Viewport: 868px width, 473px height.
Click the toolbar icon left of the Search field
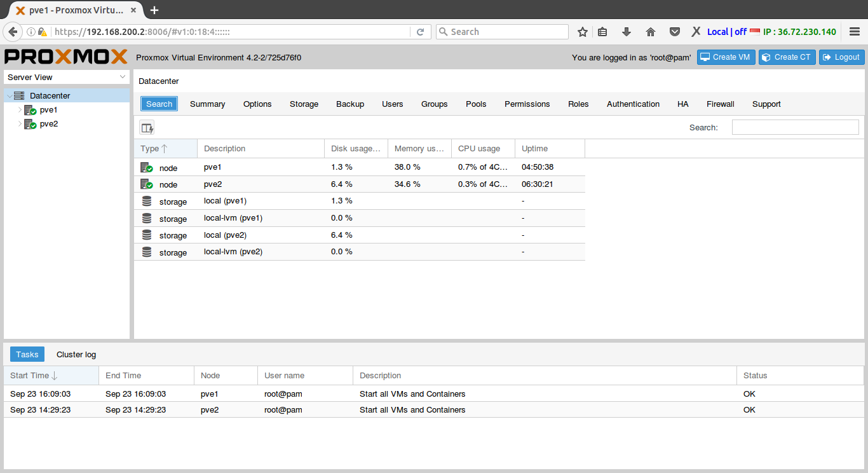coord(147,128)
